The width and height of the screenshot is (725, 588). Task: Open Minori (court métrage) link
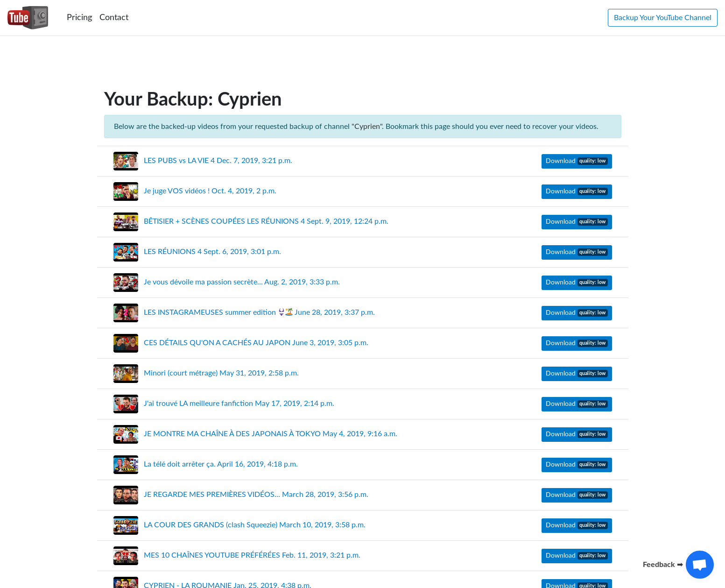pyautogui.click(x=221, y=373)
